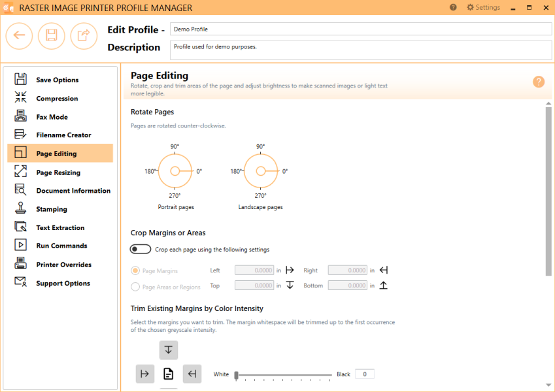Click the page document icon in trim control
Image resolution: width=555 pixels, height=392 pixels.
pos(169,374)
